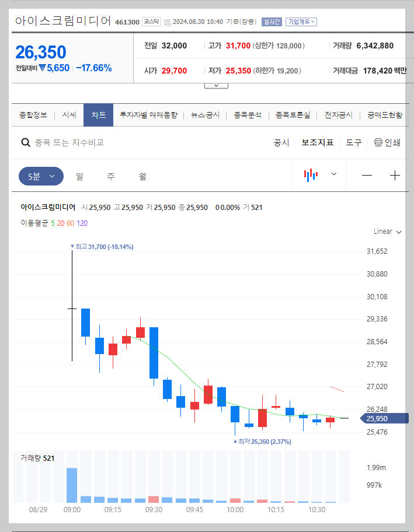Image resolution: width=414 pixels, height=532 pixels.
Task: Click the 보조지표 indicators button
Action: [317, 142]
